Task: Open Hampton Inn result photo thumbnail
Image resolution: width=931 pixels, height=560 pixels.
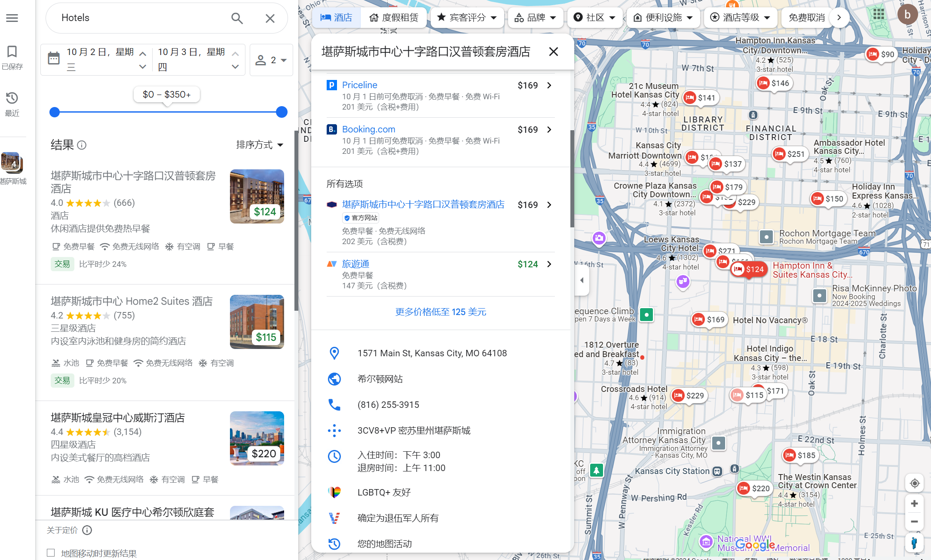Action: point(257,196)
